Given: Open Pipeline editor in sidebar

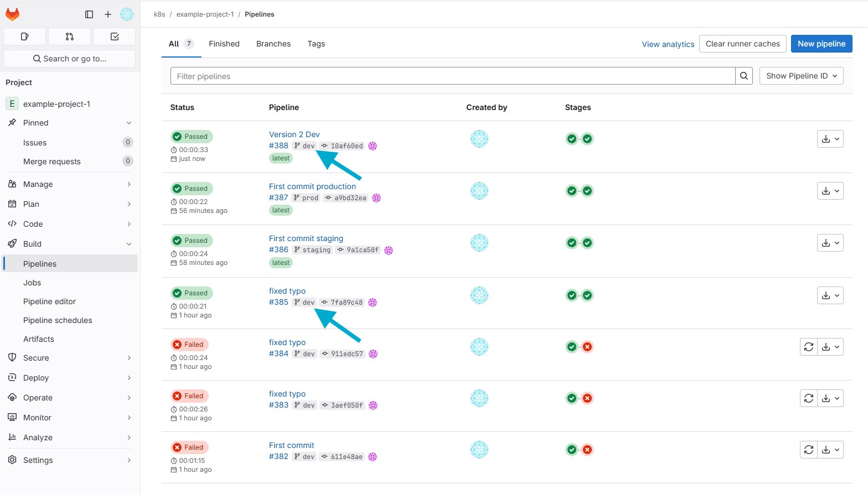Looking at the screenshot, I should pos(50,301).
